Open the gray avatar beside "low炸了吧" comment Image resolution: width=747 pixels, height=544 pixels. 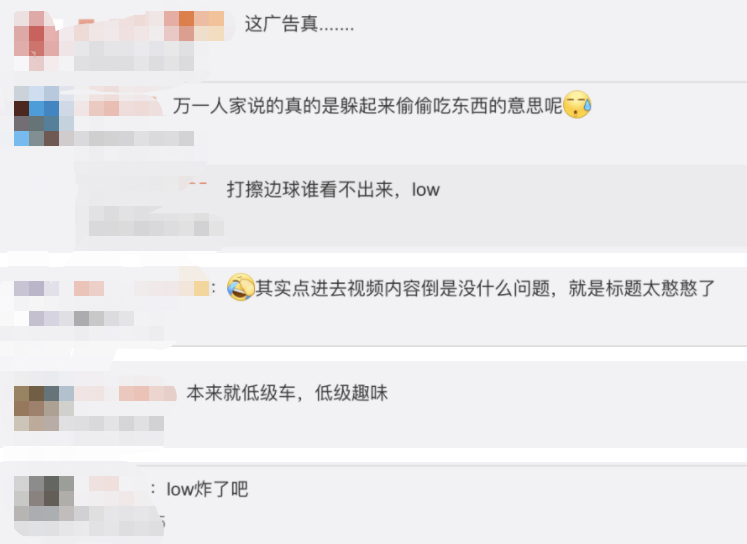(x=44, y=498)
